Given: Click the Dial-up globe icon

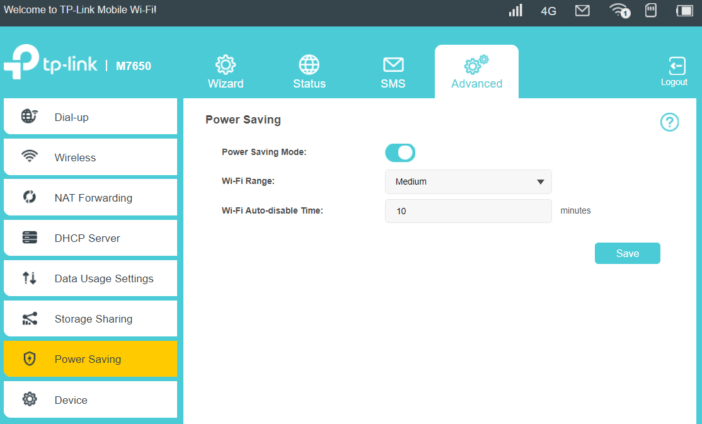Looking at the screenshot, I should [x=30, y=116].
